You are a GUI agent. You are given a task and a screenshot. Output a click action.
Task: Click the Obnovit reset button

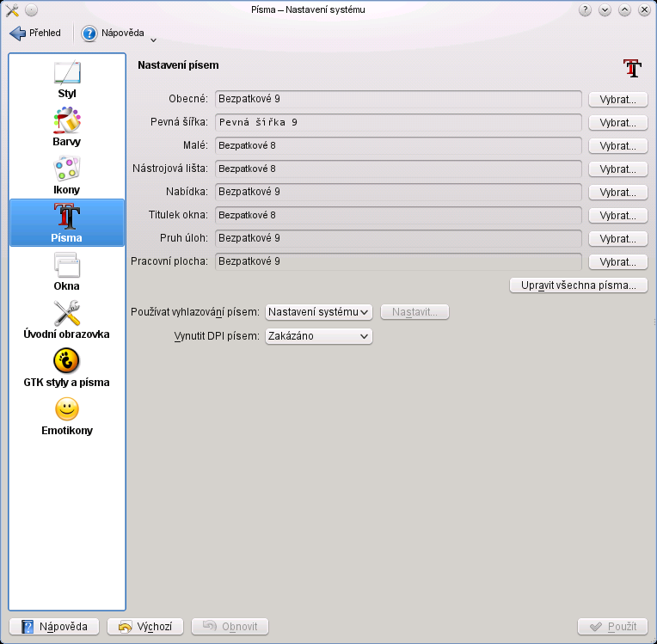(x=230, y=627)
